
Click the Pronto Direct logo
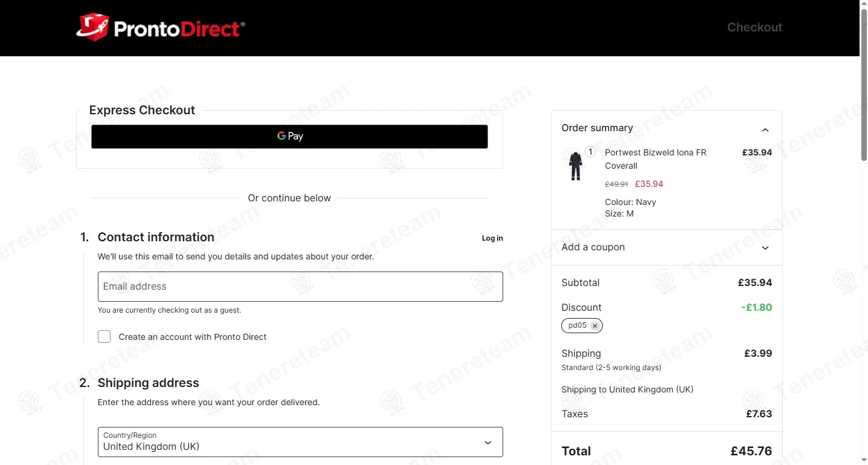pyautogui.click(x=160, y=28)
